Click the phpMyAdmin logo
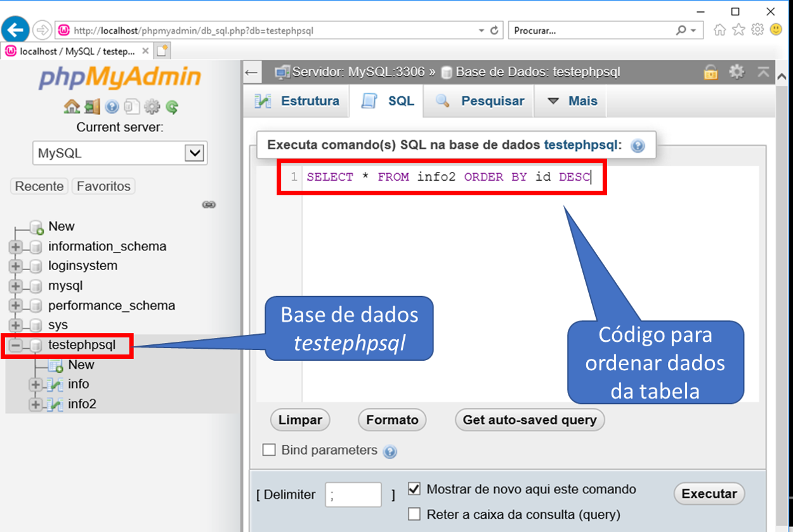The image size is (793, 532). coord(120,79)
